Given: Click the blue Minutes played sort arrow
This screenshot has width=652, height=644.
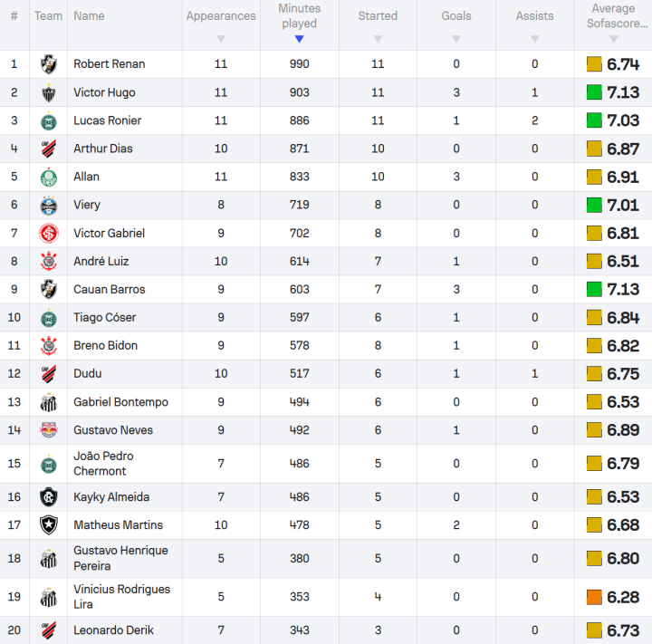Looking at the screenshot, I should tap(299, 39).
